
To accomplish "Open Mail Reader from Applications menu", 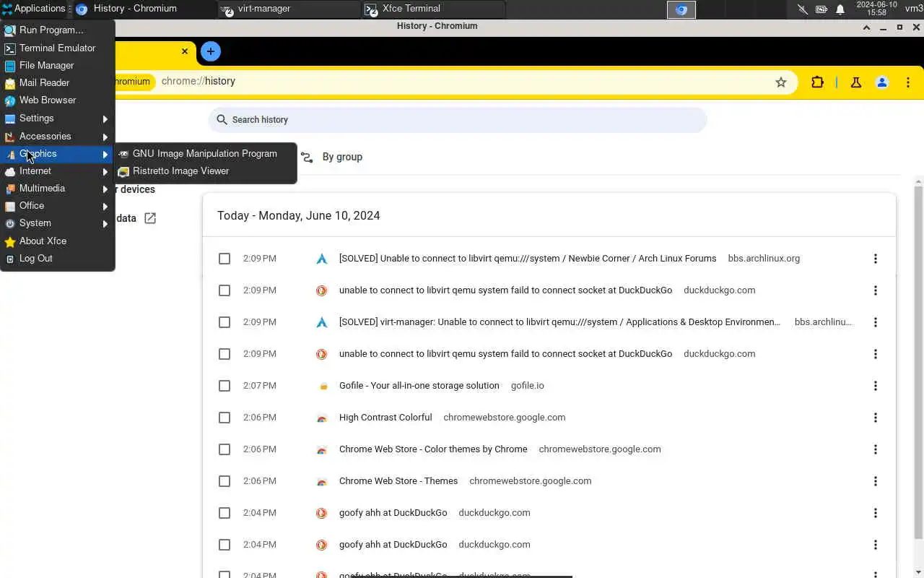I will pyautogui.click(x=58, y=82).
